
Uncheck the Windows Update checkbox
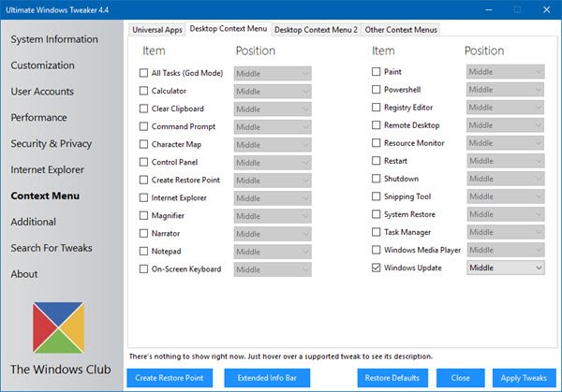click(x=376, y=268)
